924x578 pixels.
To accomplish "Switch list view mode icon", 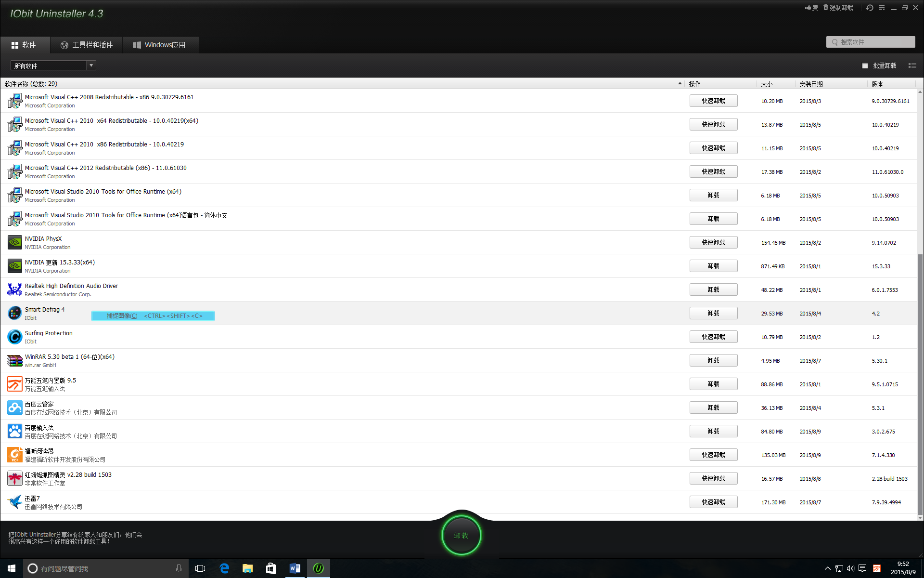I will tap(912, 66).
